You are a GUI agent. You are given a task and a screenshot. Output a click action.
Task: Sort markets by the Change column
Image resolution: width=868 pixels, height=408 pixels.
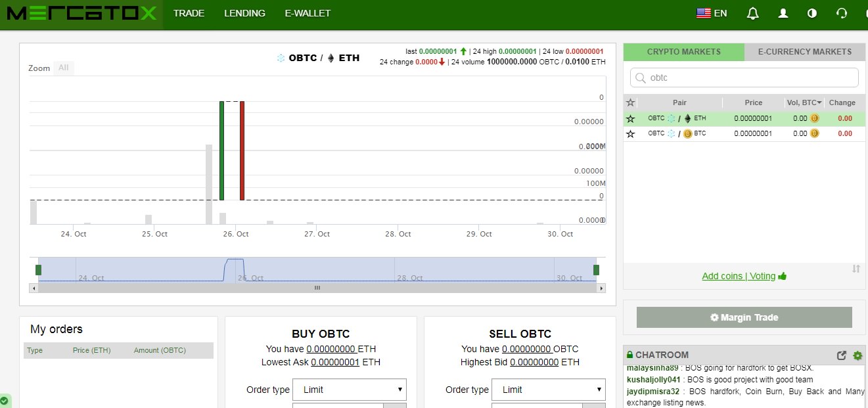[x=842, y=102]
